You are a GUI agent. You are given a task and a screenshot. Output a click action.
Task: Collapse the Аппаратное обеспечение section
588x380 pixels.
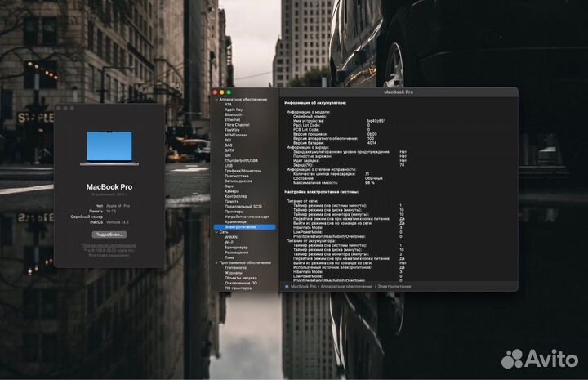tap(217, 100)
